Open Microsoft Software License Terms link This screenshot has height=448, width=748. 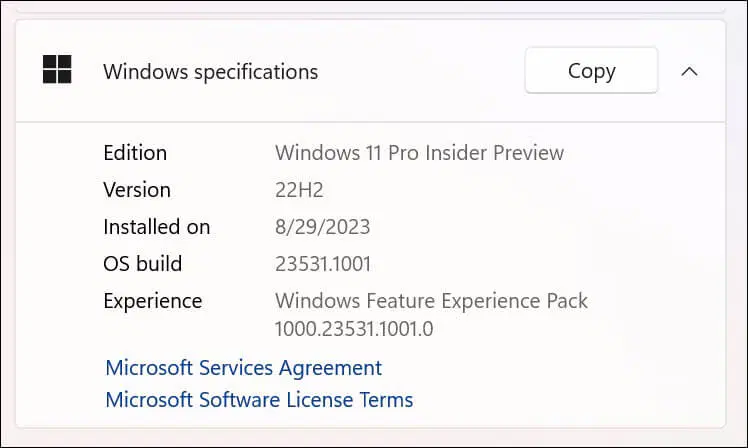coord(259,400)
